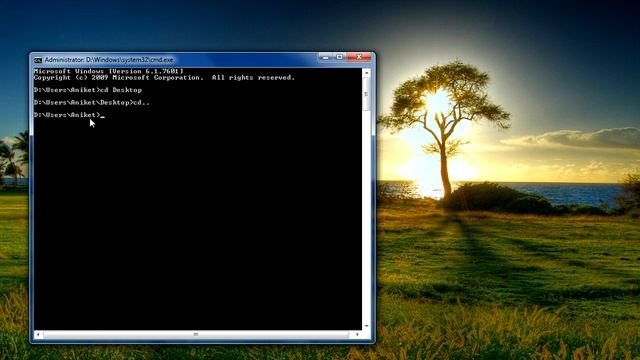Viewport: 640px width, 360px height.
Task: Click the line 'D:\Users\Aniket\Desktop>cd..'
Action: 92,102
